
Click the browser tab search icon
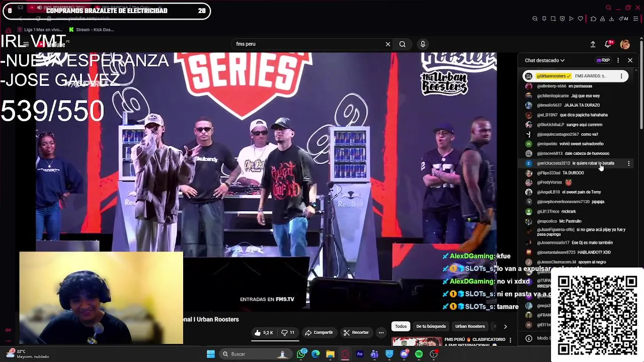(x=608, y=8)
